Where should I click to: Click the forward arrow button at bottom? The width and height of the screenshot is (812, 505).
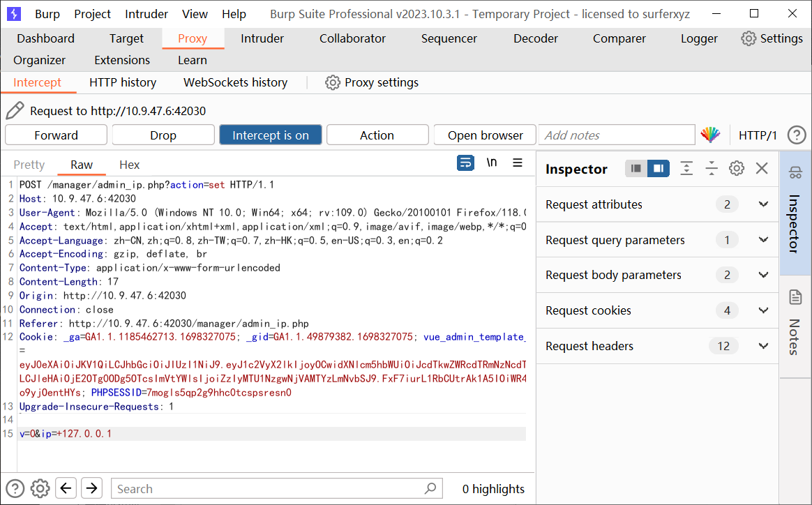(91, 488)
